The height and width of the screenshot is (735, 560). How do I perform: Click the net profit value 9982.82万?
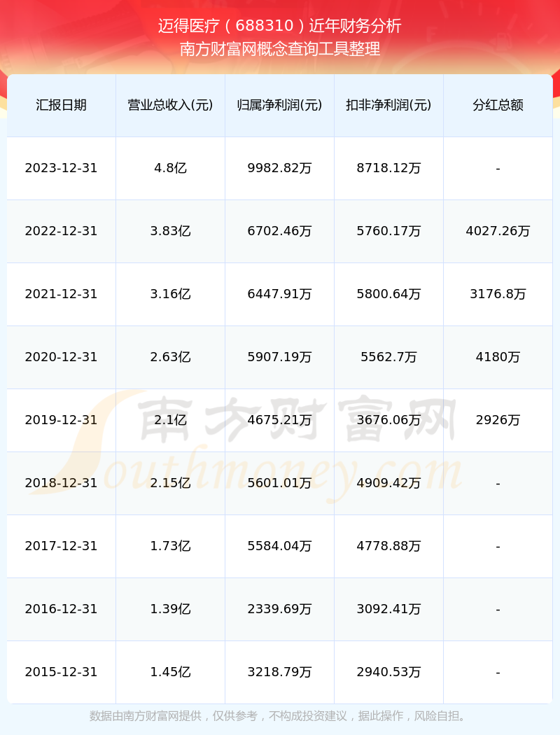coord(280,168)
